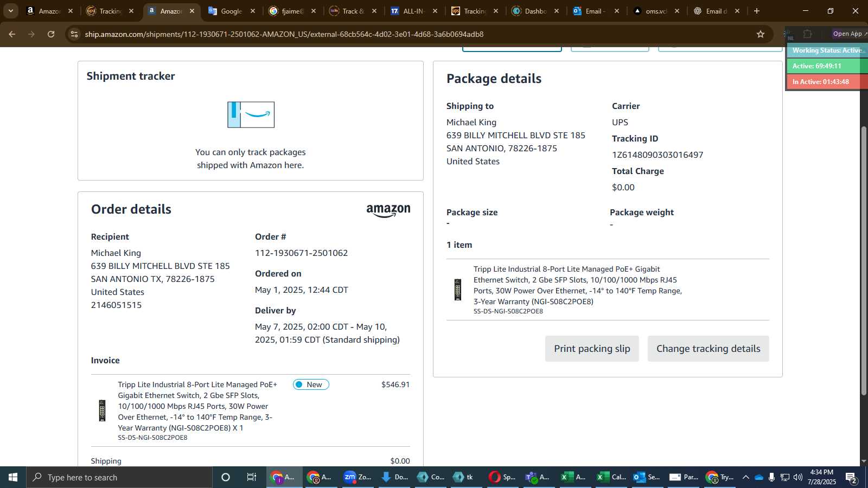The image size is (868, 488).
Task: Click the product thumbnail in Invoice section
Action: (102, 410)
